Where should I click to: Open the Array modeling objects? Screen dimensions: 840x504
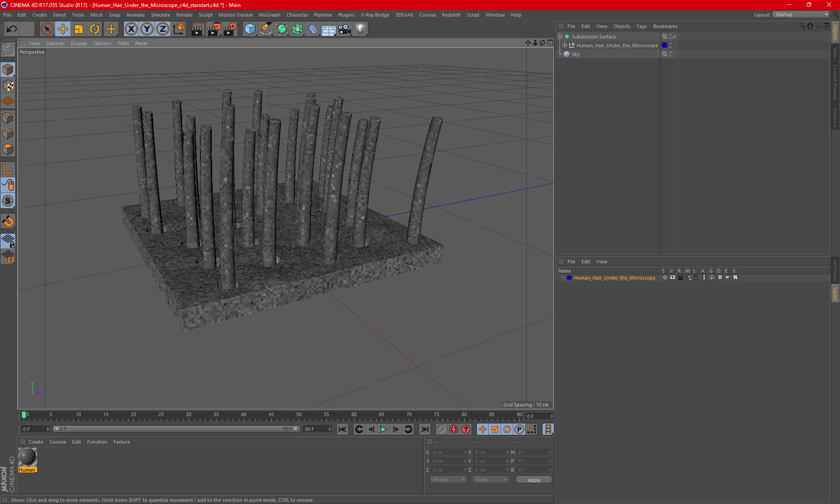(297, 29)
